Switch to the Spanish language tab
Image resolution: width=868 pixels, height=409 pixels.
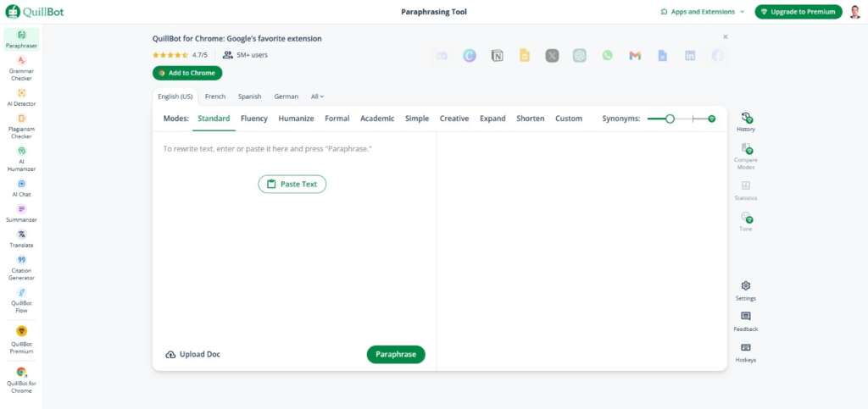click(250, 97)
